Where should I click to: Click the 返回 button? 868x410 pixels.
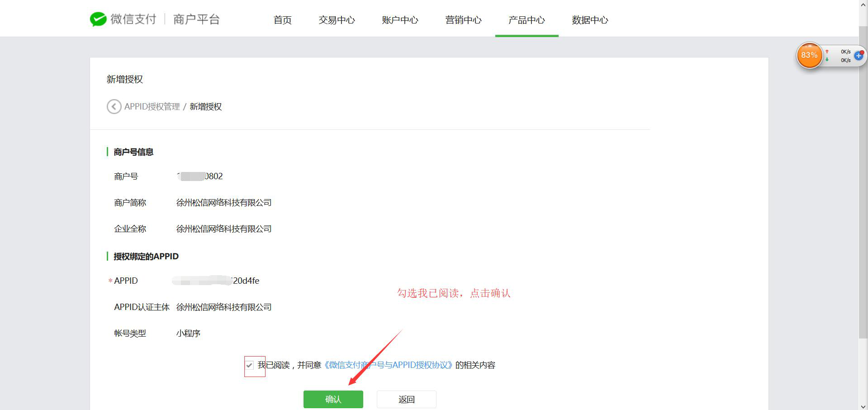407,399
